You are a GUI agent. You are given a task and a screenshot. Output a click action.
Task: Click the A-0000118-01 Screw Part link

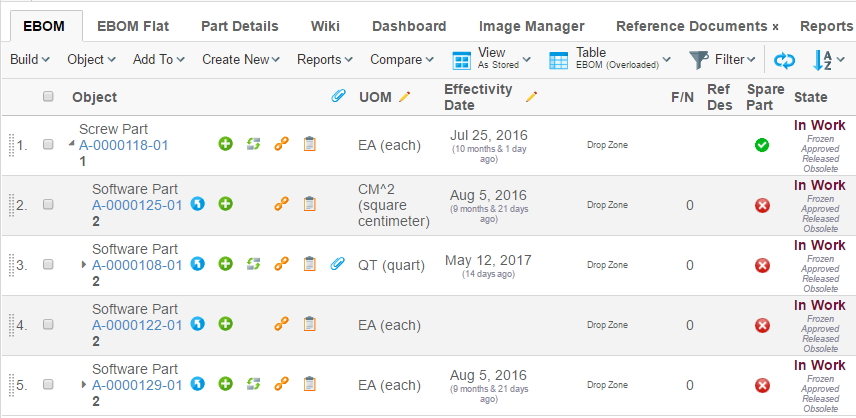pyautogui.click(x=124, y=145)
